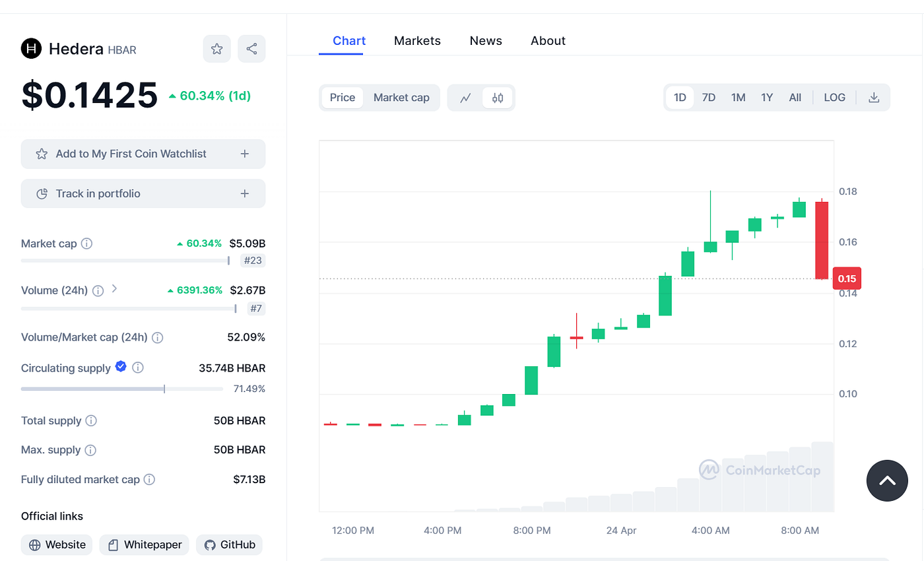
Task: Click the current price 0.15 marker
Action: click(847, 279)
